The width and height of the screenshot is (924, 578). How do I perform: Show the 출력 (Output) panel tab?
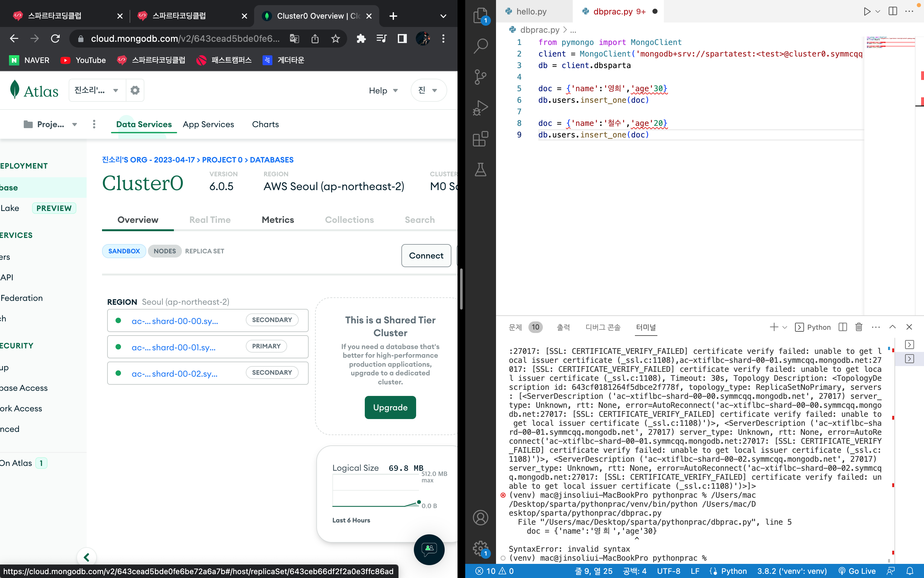pyautogui.click(x=563, y=327)
